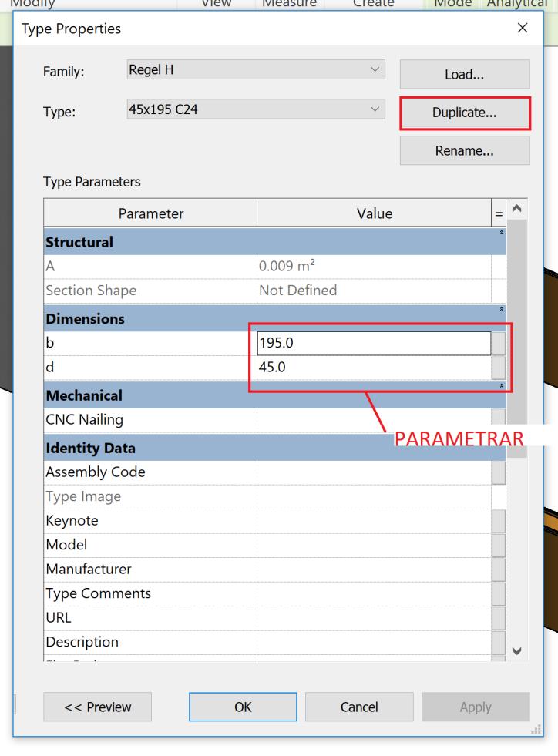This screenshot has width=558, height=756.
Task: Click the association button for b
Action: pyautogui.click(x=499, y=343)
